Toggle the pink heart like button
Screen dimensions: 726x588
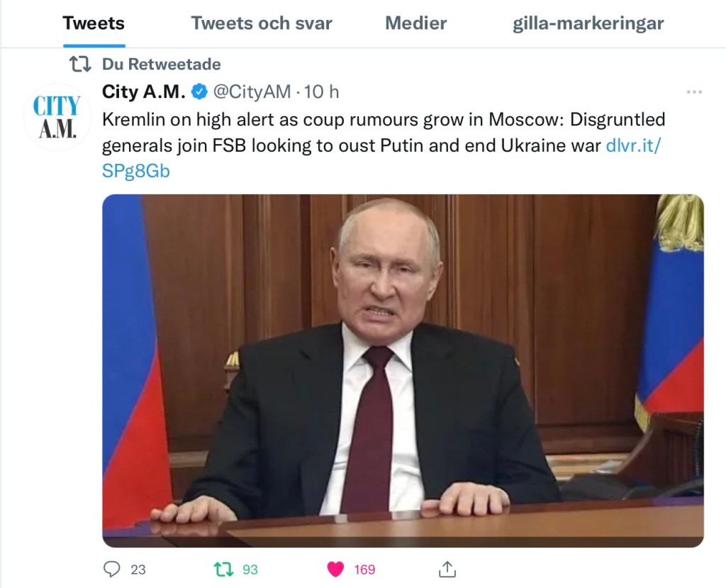click(x=335, y=569)
